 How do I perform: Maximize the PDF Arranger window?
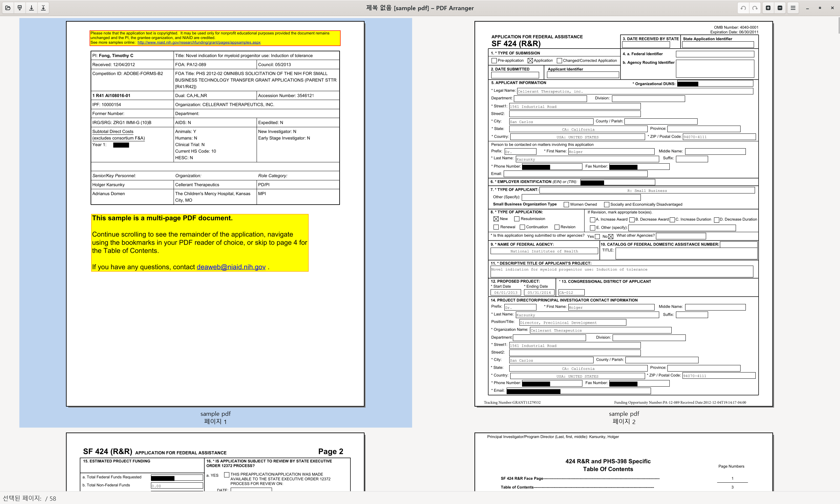click(820, 8)
